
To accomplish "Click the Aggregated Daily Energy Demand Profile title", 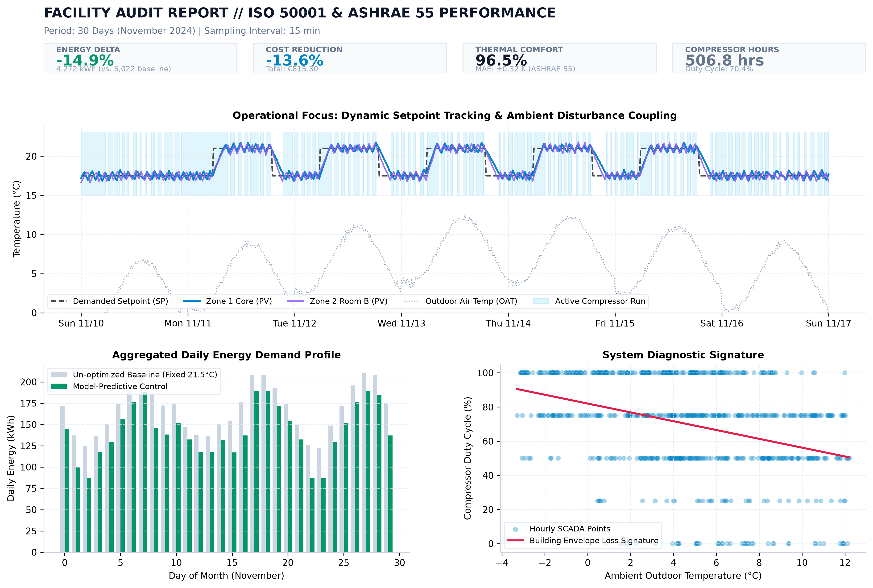I will pyautogui.click(x=227, y=355).
